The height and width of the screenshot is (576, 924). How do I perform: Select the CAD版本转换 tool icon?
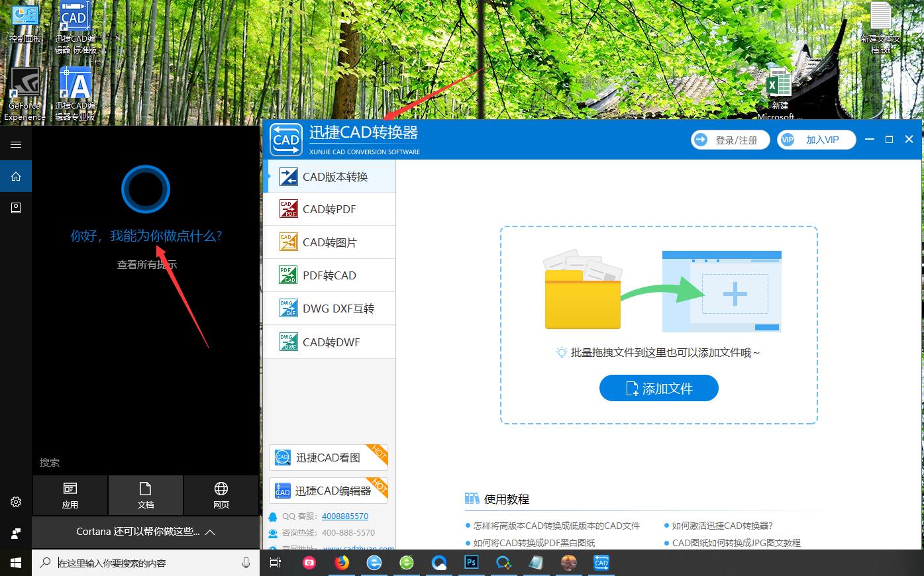point(288,176)
